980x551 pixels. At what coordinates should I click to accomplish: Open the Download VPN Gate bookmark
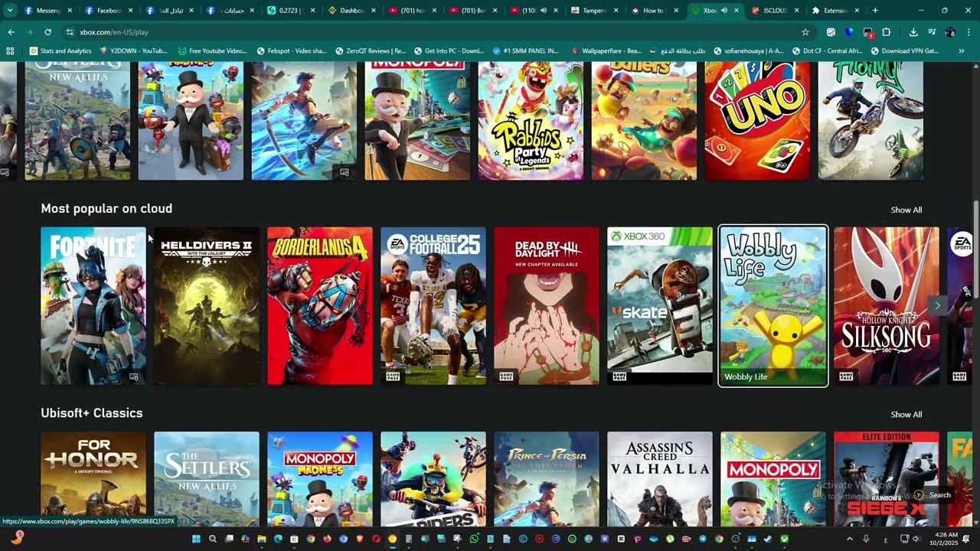click(x=904, y=51)
